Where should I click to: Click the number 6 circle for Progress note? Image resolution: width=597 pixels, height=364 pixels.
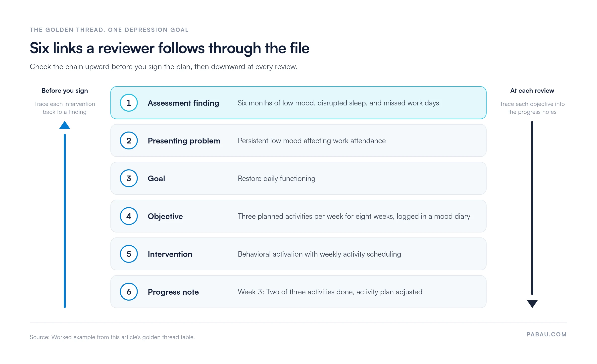coord(129,292)
